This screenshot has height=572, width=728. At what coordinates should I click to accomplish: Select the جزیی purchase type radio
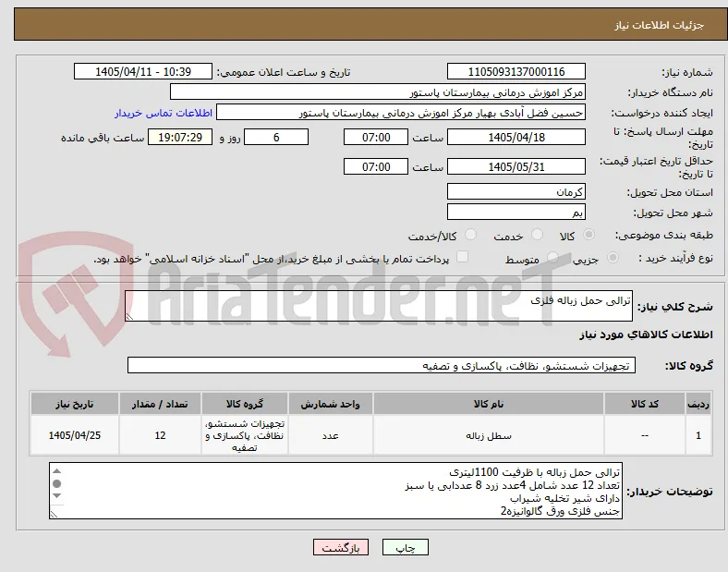click(613, 257)
